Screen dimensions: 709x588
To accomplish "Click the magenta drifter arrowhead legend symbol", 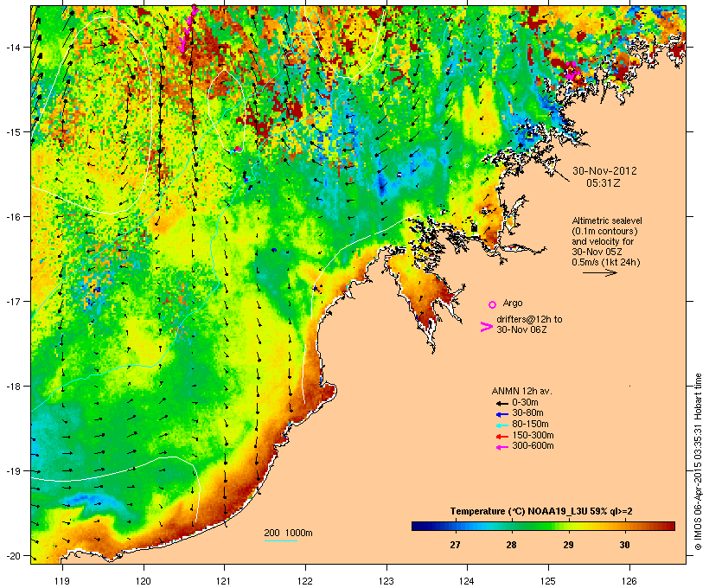I will coord(486,327).
